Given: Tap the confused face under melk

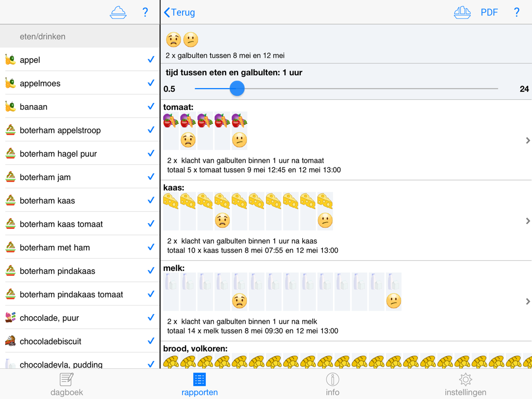Looking at the screenshot, I should 394,301.
